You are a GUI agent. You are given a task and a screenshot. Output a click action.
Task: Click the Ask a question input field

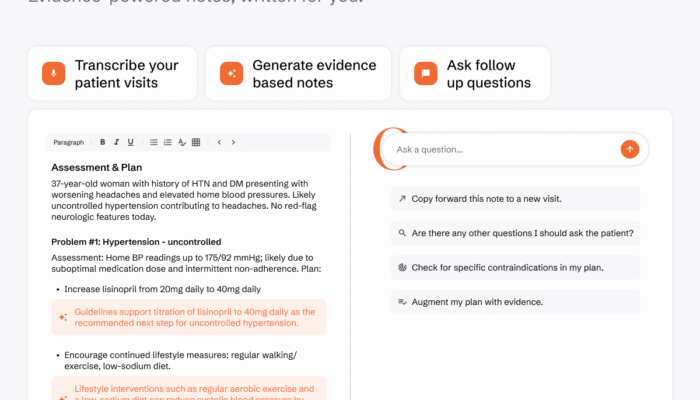tap(500, 149)
